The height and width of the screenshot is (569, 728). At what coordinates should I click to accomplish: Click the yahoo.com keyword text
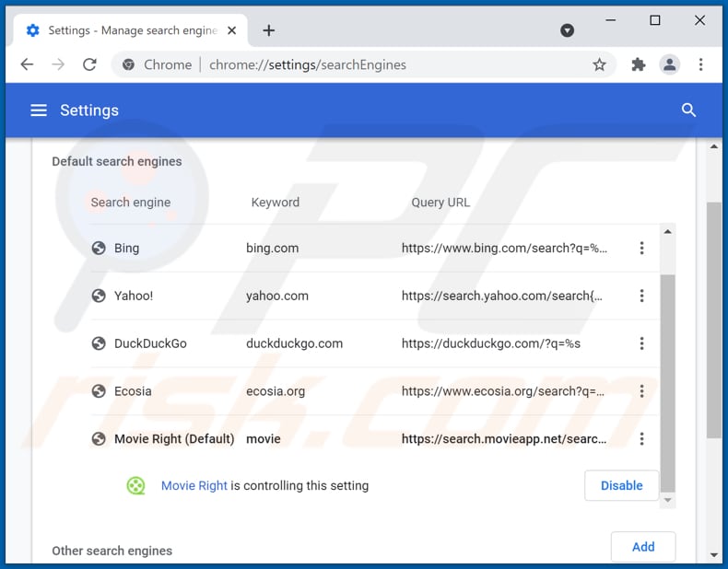point(277,296)
